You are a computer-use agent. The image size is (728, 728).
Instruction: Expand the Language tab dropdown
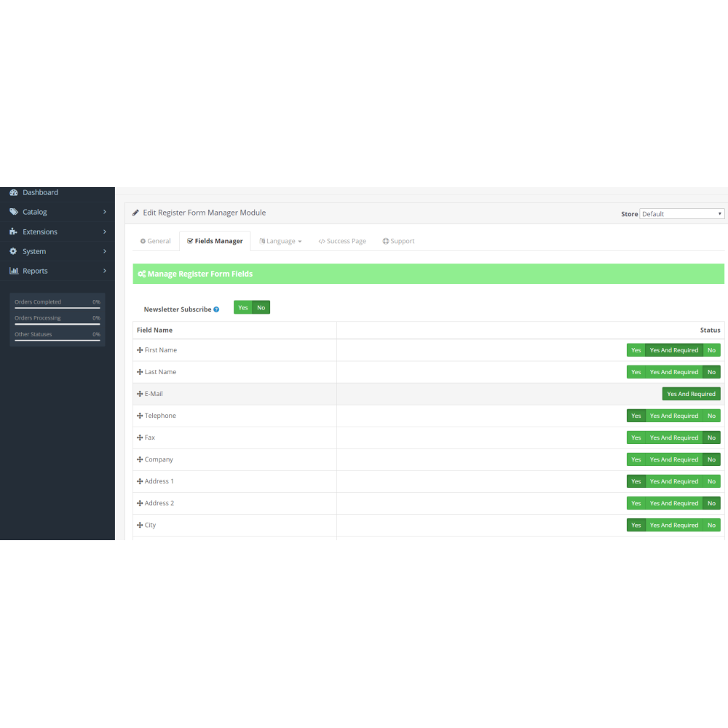tap(280, 240)
